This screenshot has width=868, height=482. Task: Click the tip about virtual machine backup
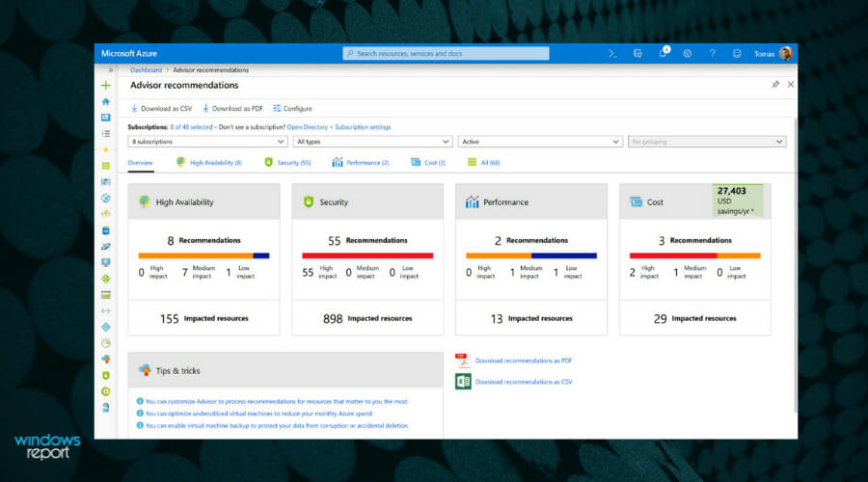tap(277, 425)
